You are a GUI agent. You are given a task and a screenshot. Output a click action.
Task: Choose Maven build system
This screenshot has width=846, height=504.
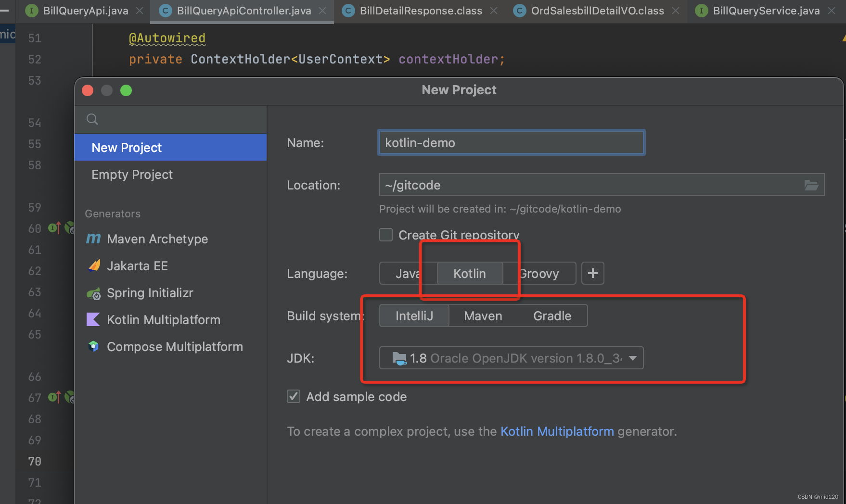(x=483, y=316)
